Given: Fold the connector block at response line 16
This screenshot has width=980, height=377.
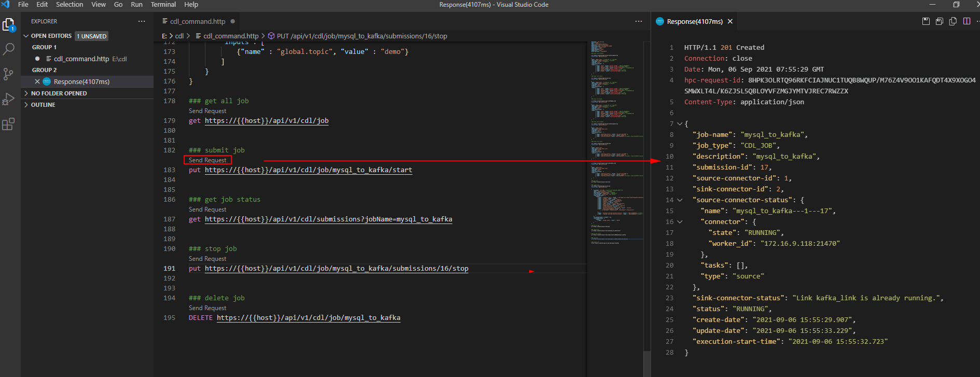Looking at the screenshot, I should (x=680, y=222).
